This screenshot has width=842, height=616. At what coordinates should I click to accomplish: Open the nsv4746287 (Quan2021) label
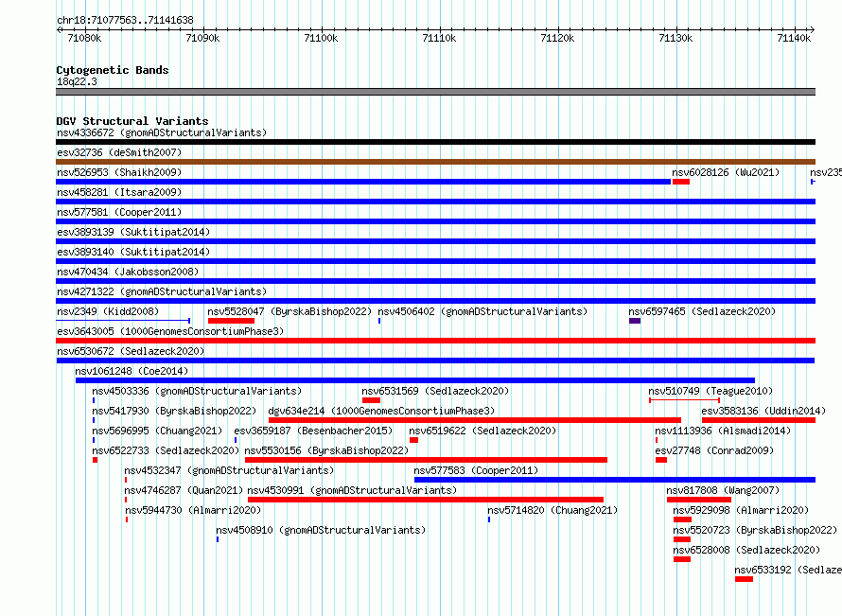pos(184,490)
